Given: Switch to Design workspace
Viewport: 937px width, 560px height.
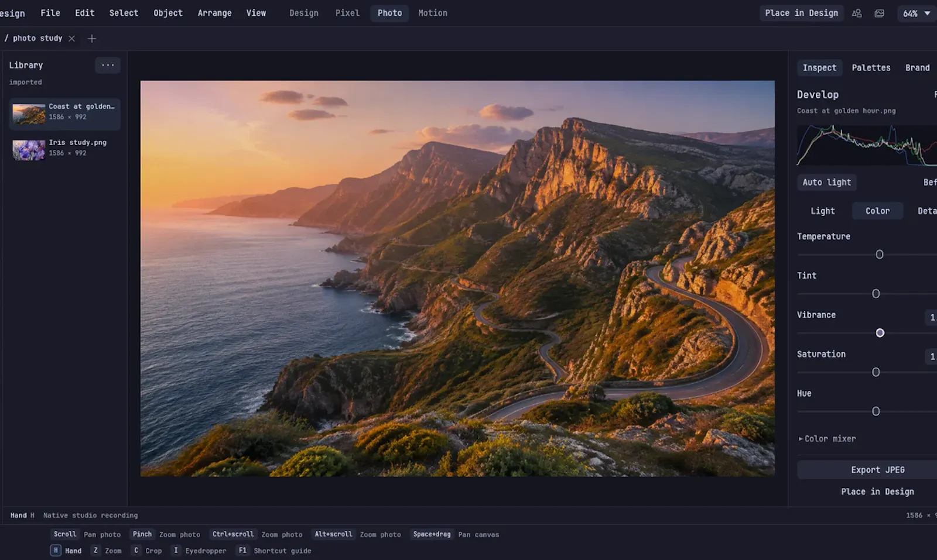Looking at the screenshot, I should (x=304, y=13).
